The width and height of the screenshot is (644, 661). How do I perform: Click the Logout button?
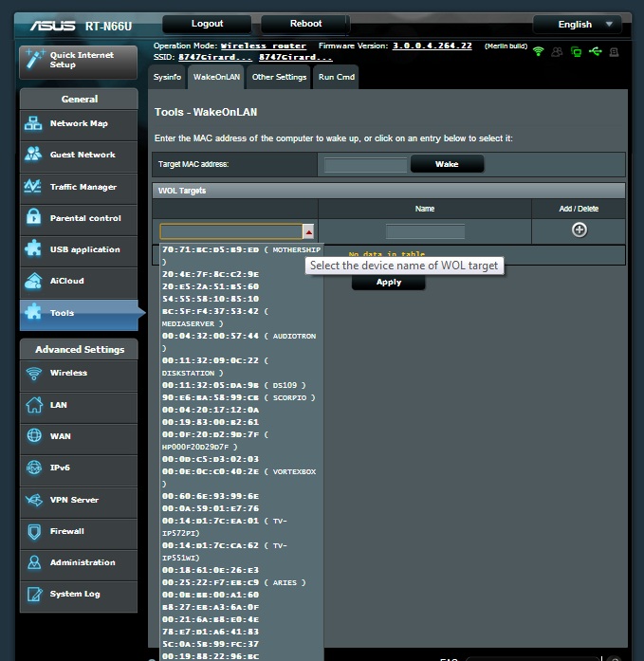[x=207, y=24]
